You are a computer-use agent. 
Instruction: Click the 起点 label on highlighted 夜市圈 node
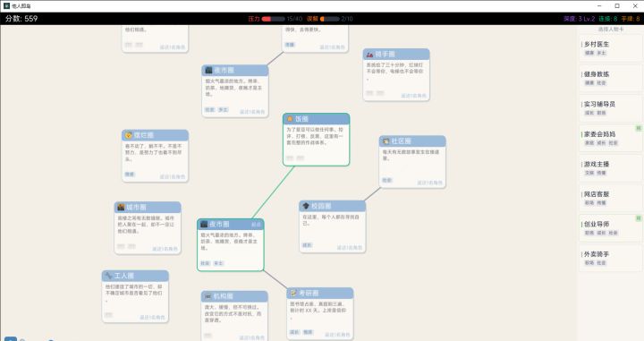[256, 225]
